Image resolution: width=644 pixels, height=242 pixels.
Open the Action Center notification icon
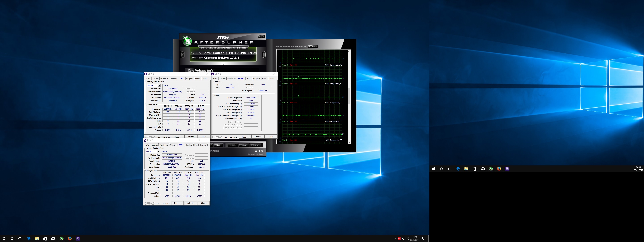tap(424, 239)
